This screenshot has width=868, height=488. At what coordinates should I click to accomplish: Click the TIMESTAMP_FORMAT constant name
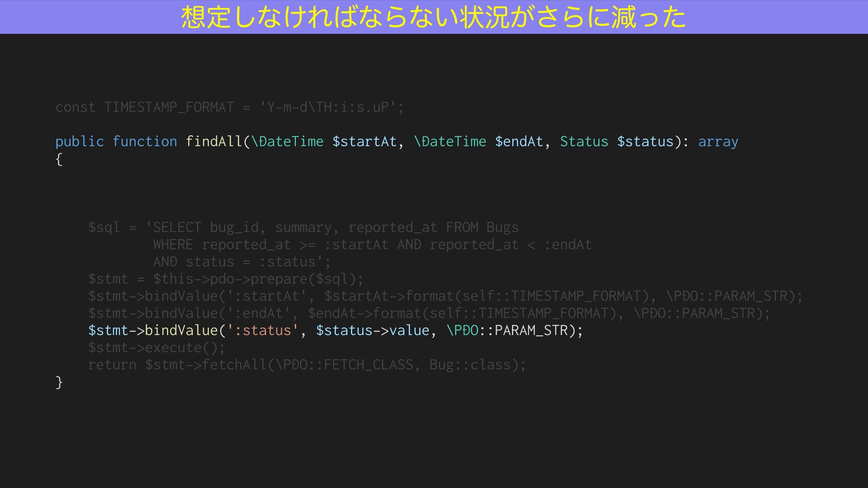[169, 108]
